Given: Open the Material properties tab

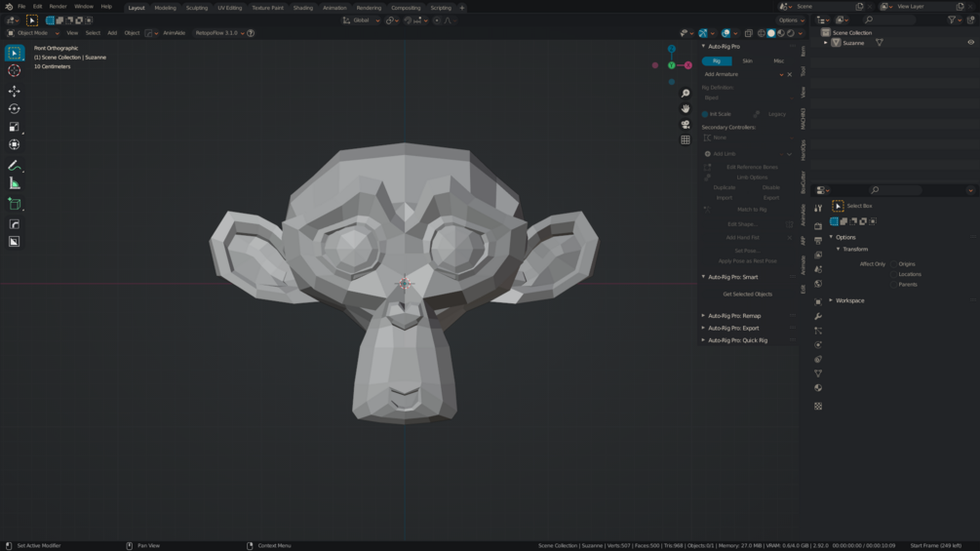Looking at the screenshot, I should (x=818, y=388).
